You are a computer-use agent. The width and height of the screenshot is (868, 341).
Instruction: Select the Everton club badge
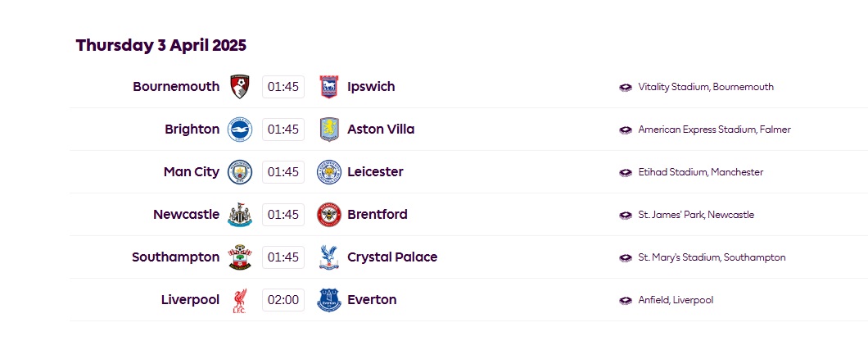tap(328, 300)
